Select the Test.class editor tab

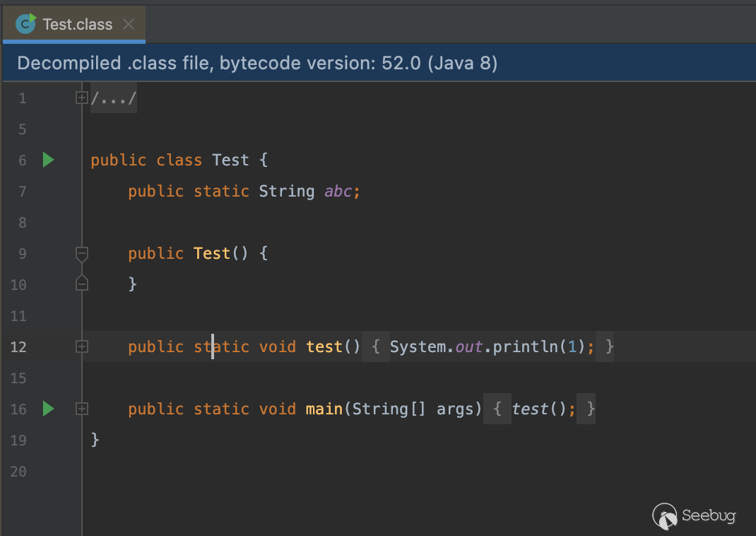tap(73, 24)
